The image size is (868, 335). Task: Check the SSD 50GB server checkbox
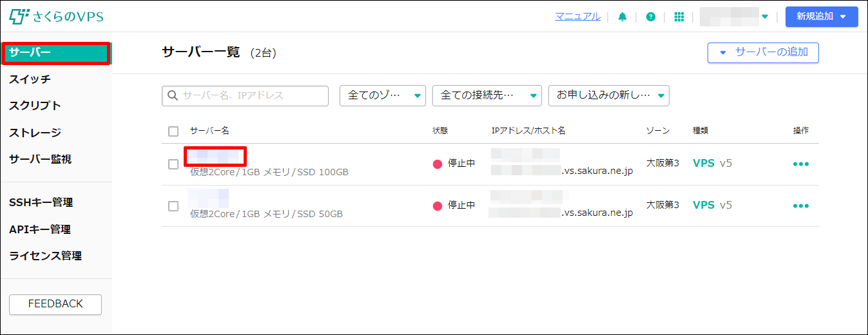(x=173, y=206)
